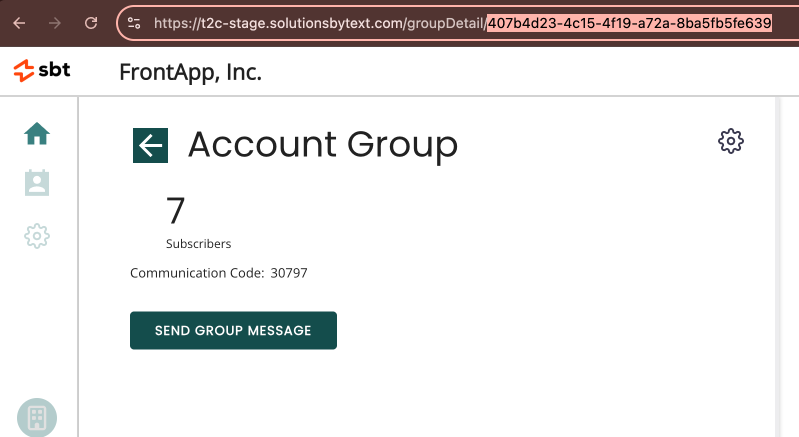Viewport: 799px width, 437px height.
Task: Open the Home icon in sidebar
Action: coord(37,134)
